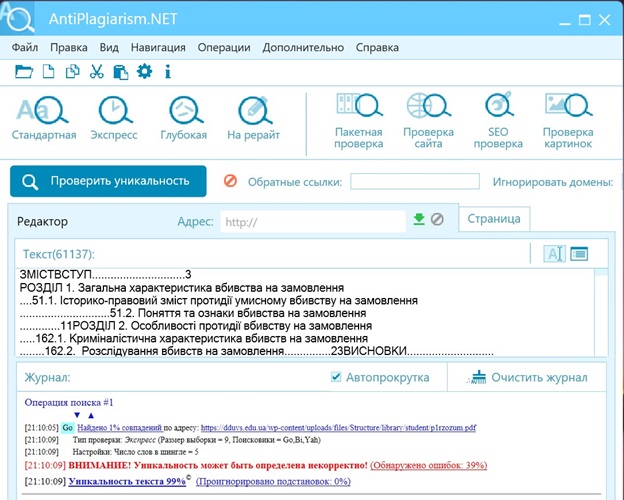
Task: Open the Дополнительно menu
Action: point(303,47)
